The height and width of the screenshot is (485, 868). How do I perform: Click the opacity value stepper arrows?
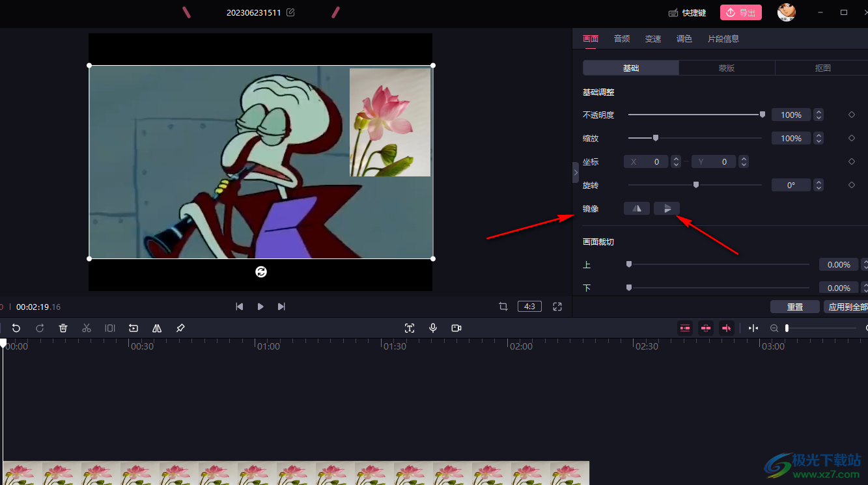tap(819, 115)
